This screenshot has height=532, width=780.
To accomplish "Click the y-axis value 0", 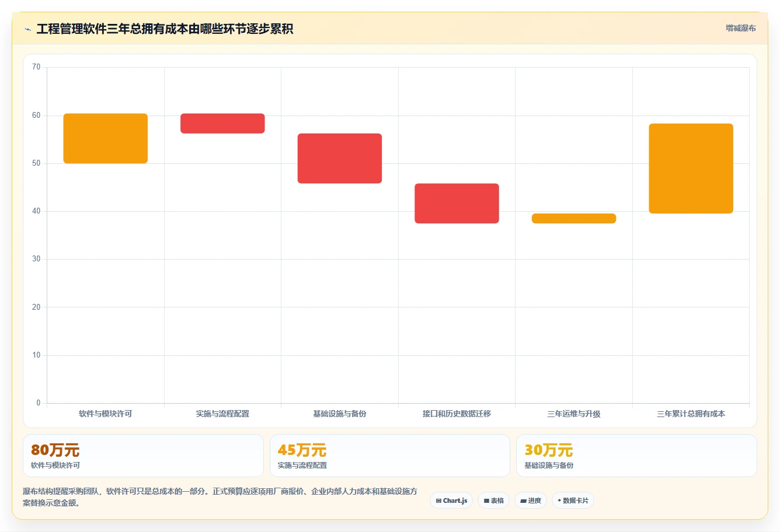I will click(x=39, y=403).
